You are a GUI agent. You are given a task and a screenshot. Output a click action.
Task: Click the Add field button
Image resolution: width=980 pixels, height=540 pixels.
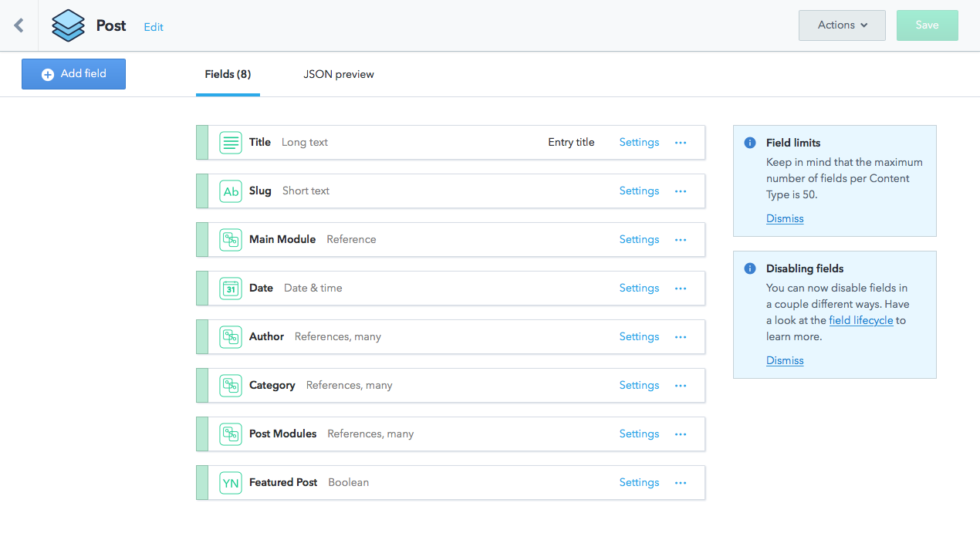pos(73,74)
